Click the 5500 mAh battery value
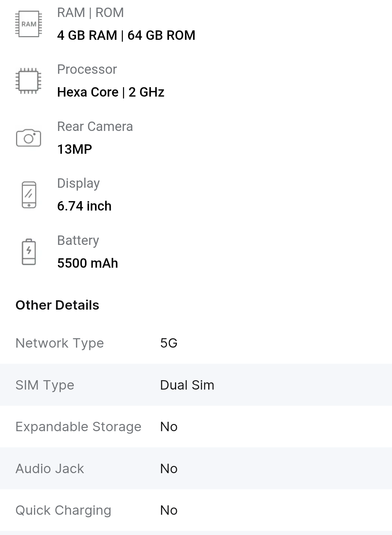 click(88, 263)
